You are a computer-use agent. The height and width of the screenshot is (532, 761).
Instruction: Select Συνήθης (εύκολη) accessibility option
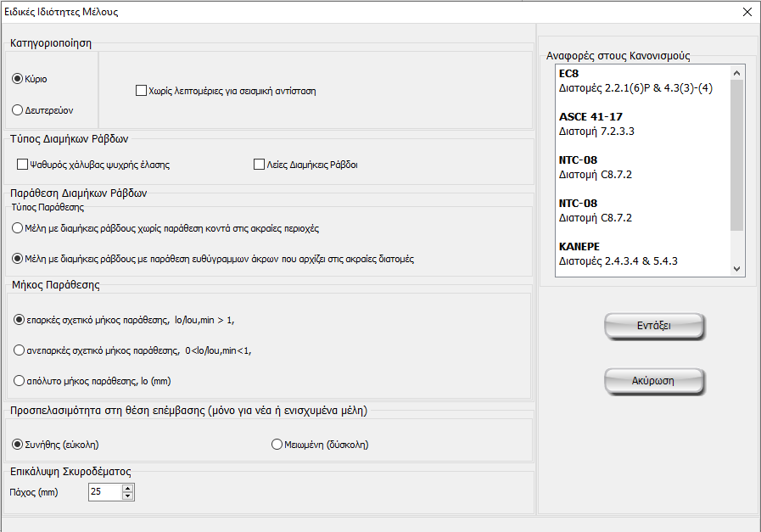(17, 444)
